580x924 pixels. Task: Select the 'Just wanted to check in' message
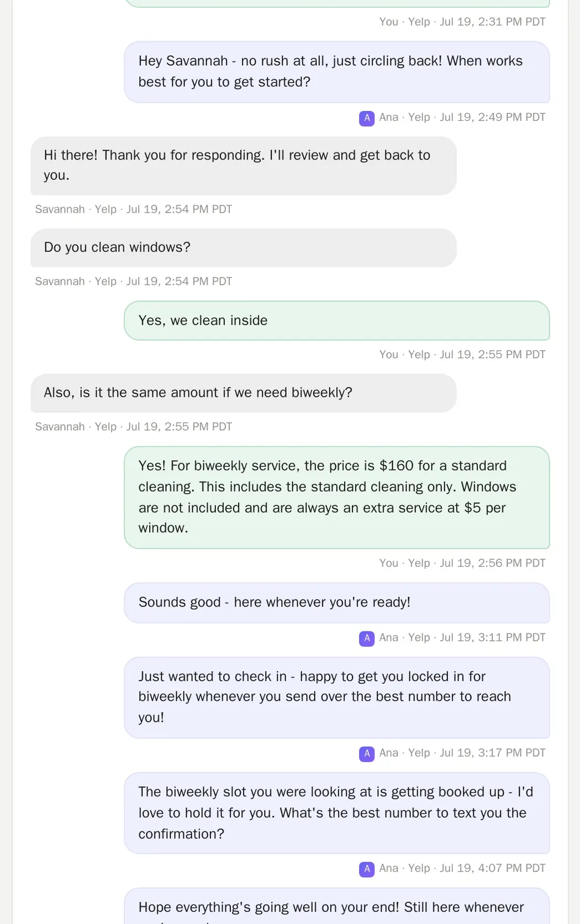(337, 697)
